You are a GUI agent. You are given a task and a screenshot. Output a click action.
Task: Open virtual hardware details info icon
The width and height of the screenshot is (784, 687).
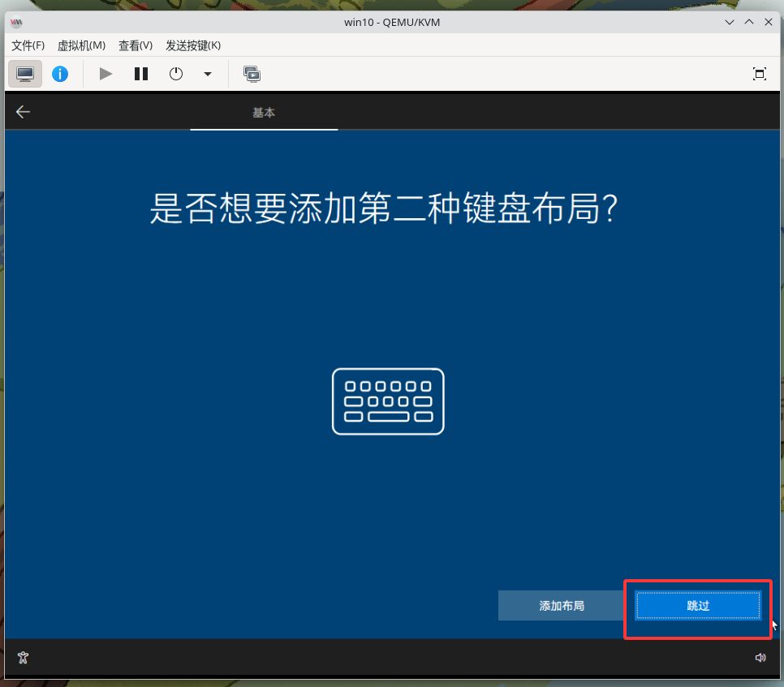(60, 75)
